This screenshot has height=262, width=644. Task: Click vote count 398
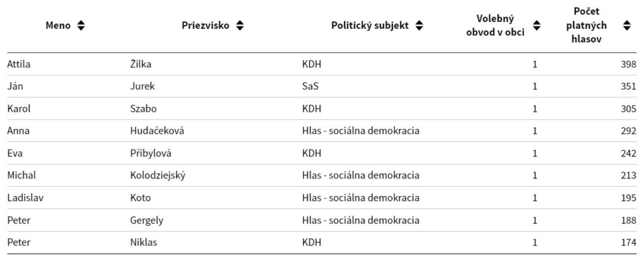(x=628, y=64)
